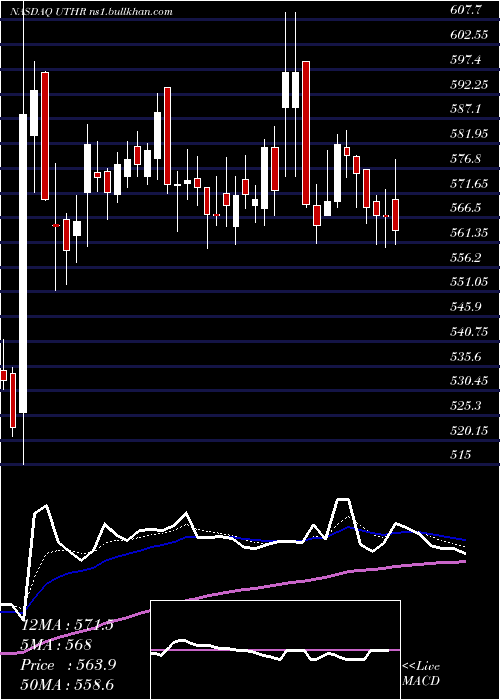This screenshot has width=500, height=700.
Task: Click the 602.55 price axis label
Action: [469, 35]
